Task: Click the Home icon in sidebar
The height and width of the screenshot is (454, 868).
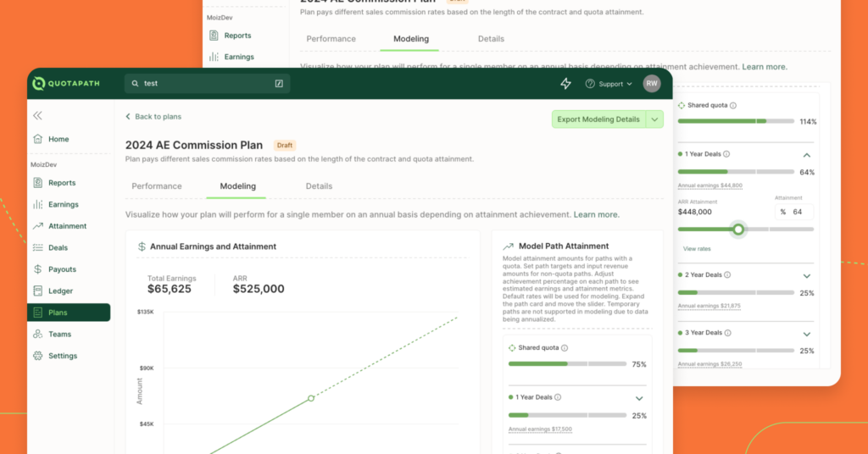Action: click(38, 139)
